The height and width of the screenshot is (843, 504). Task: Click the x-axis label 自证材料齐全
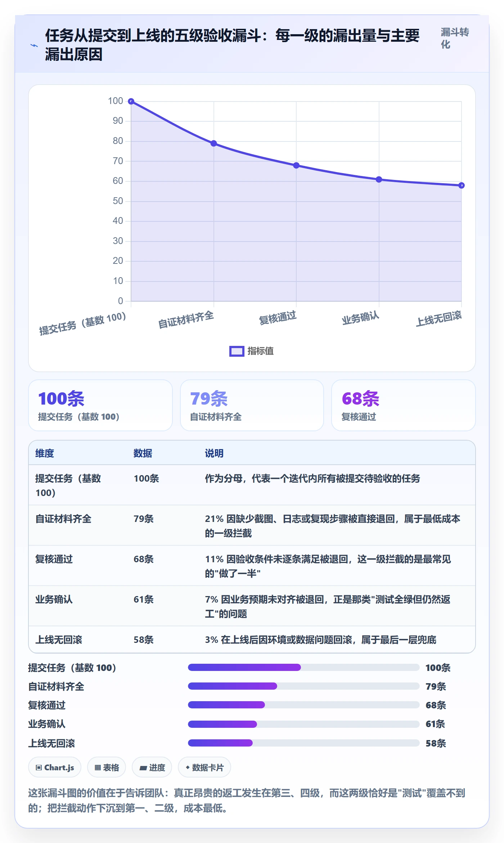point(186,320)
